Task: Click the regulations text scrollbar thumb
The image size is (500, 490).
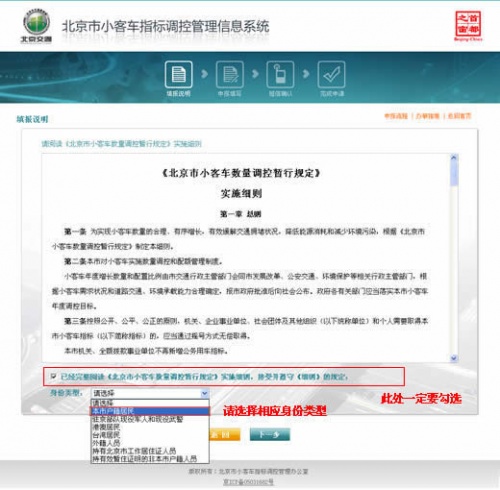Action: [x=454, y=173]
